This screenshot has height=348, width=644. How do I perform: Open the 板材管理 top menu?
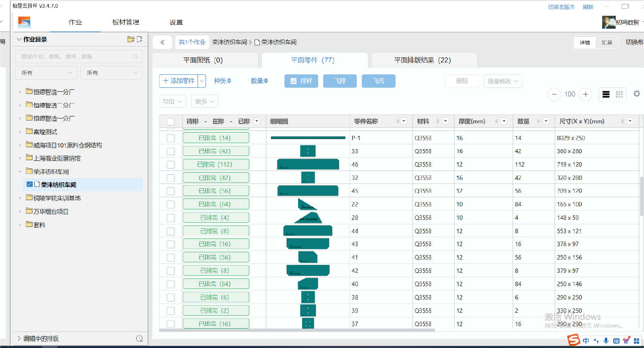coord(126,22)
